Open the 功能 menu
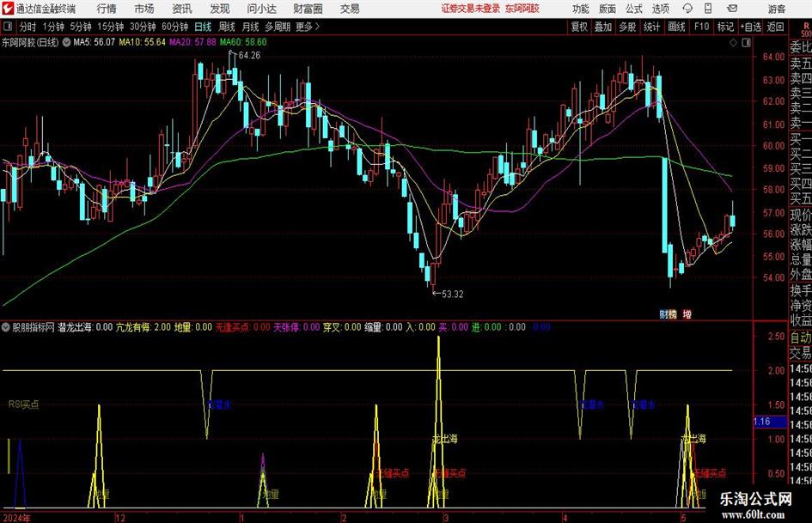812x523 pixels. pyautogui.click(x=581, y=9)
